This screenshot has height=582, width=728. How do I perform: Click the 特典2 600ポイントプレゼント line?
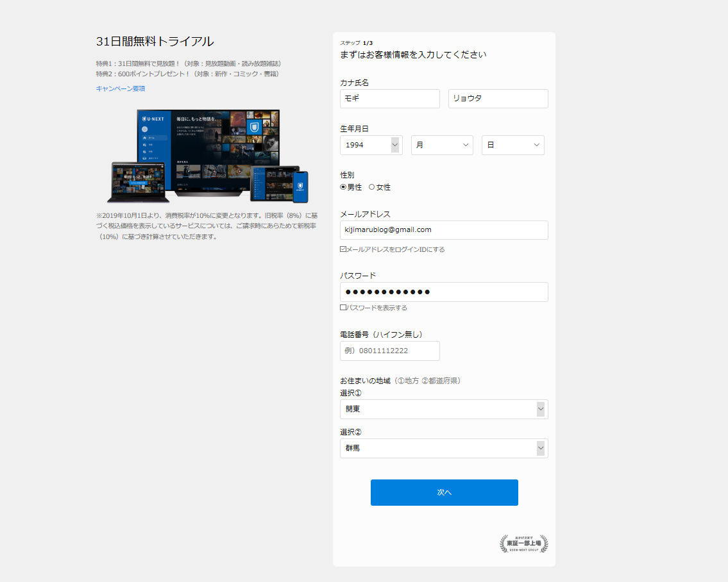point(187,74)
